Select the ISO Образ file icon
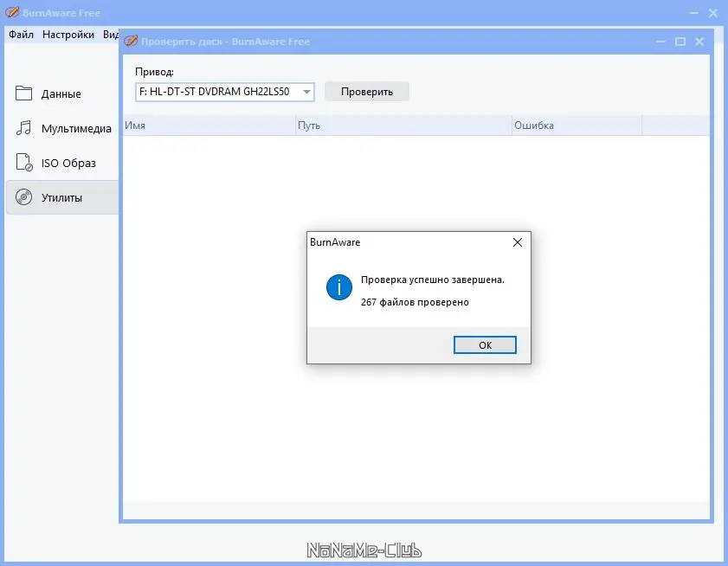This screenshot has height=566, width=728. point(24,163)
